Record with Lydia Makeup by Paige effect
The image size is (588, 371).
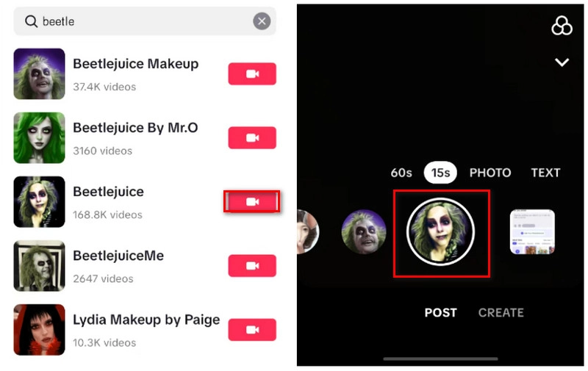[x=252, y=330]
